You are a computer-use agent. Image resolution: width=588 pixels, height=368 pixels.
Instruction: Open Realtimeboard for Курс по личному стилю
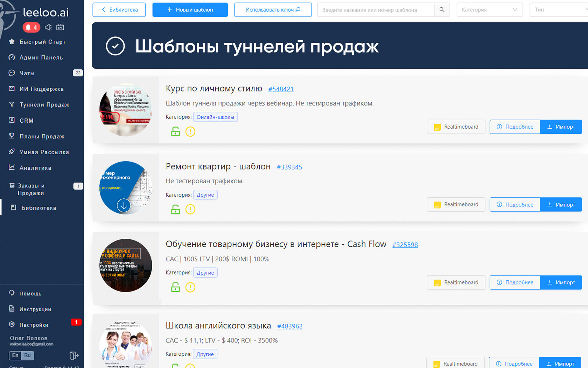tap(456, 127)
